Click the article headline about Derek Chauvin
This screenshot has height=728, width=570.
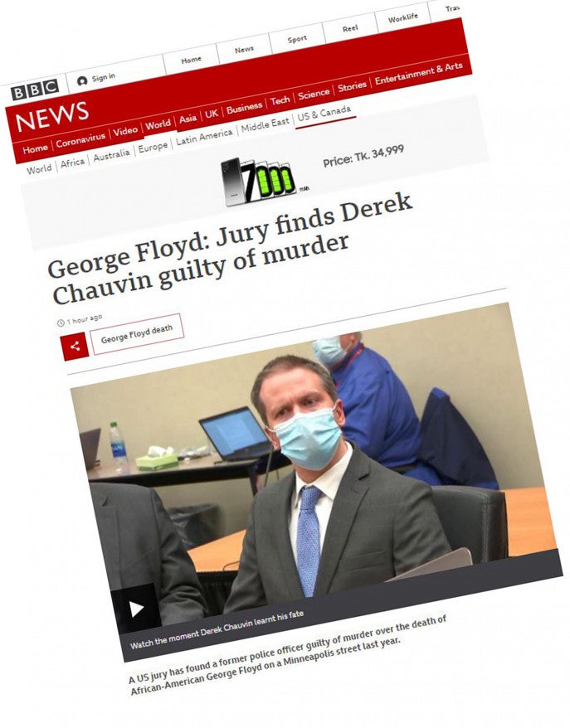[230, 248]
